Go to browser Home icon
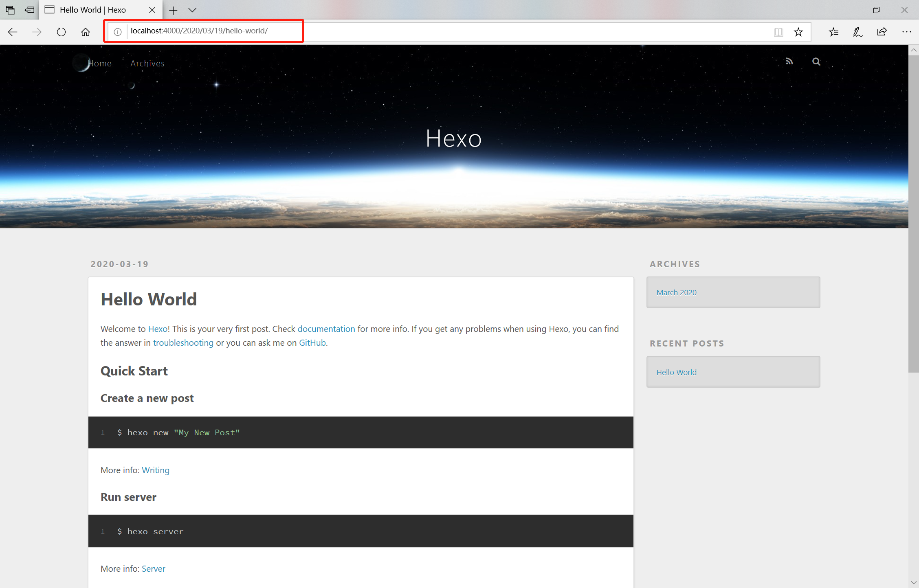 pyautogui.click(x=85, y=32)
